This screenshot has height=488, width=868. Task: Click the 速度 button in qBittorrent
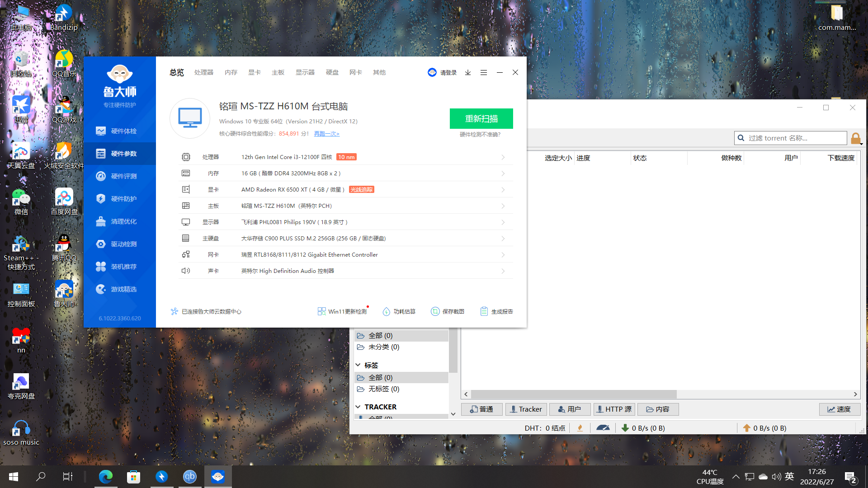840,409
